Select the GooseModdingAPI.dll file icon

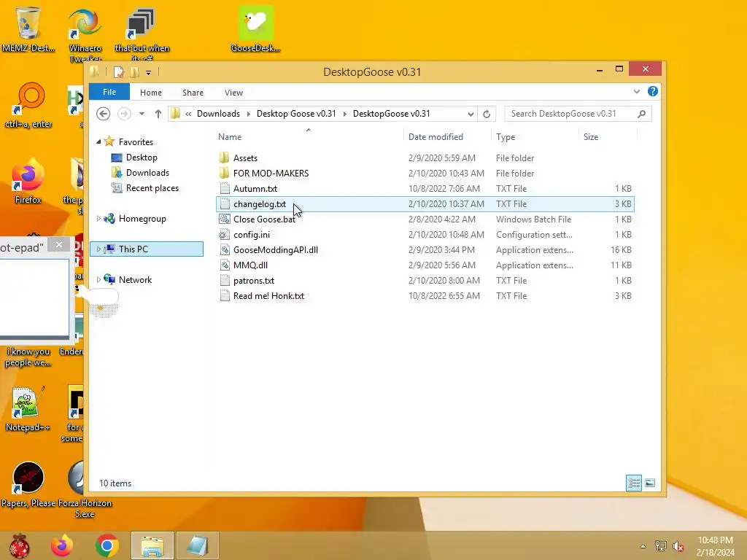pyautogui.click(x=225, y=249)
